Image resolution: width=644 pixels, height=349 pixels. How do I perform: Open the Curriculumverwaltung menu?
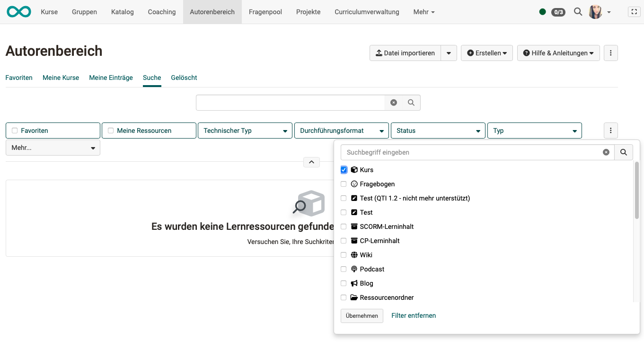(x=367, y=11)
